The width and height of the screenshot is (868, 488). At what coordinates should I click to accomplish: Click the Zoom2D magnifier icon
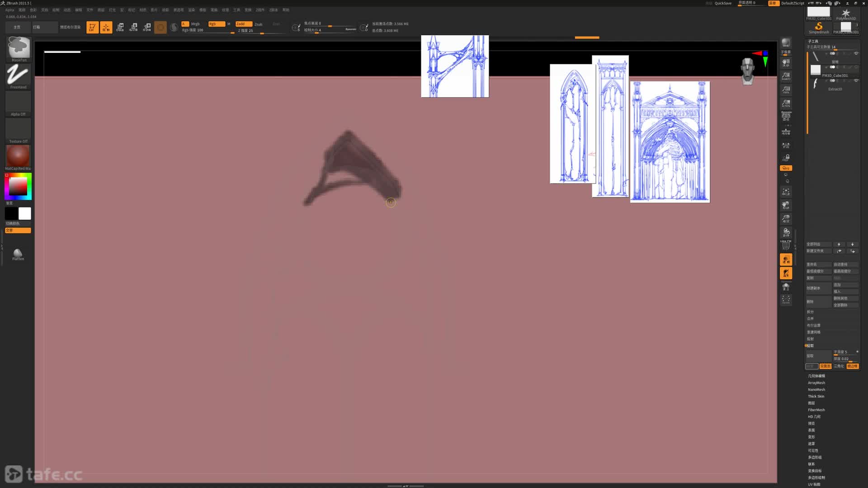(x=786, y=76)
